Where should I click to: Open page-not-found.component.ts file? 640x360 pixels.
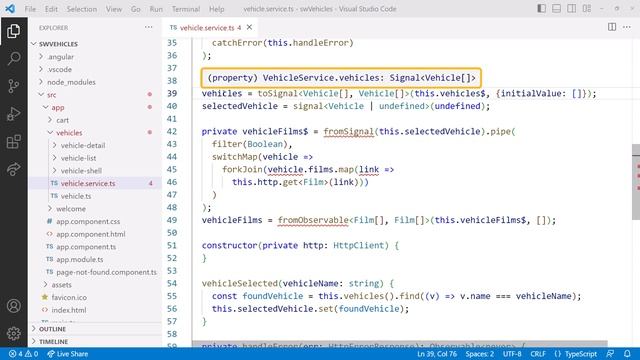coord(95,271)
